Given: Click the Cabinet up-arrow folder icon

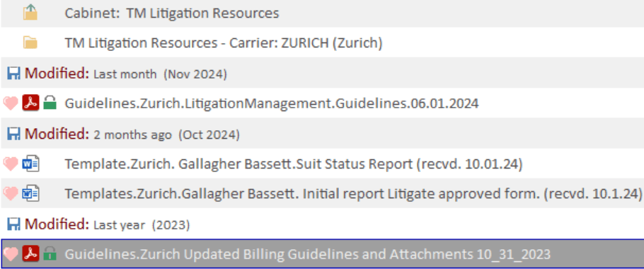Looking at the screenshot, I should point(30,13).
